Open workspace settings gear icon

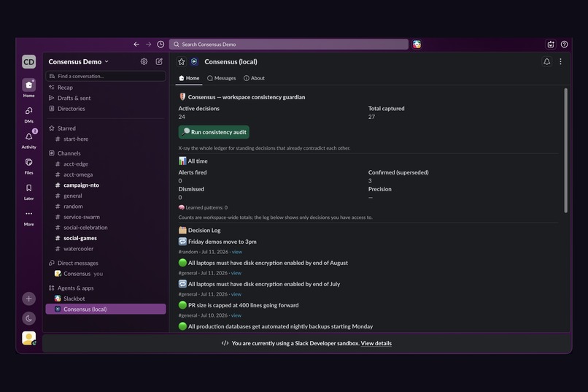coord(144,61)
